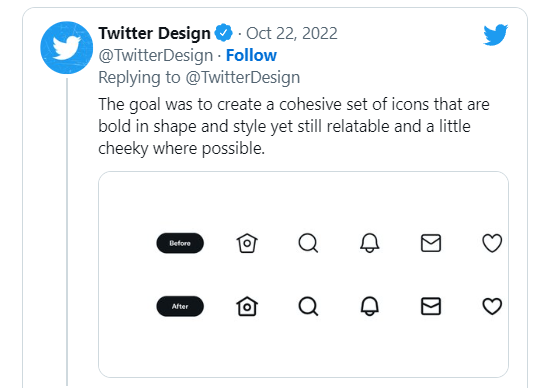Screen dimensions: 546x388
Task: Click the home icon in Before row
Action: tap(247, 243)
